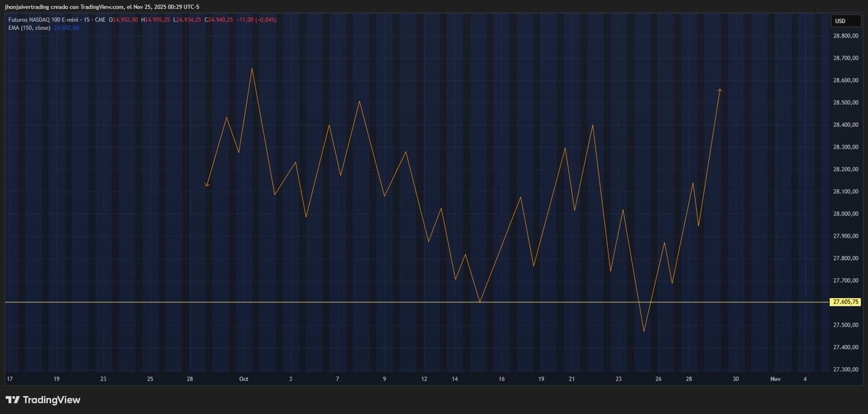Click the high value H24.955,25
Image resolution: width=868 pixels, height=414 pixels.
pyautogui.click(x=155, y=20)
